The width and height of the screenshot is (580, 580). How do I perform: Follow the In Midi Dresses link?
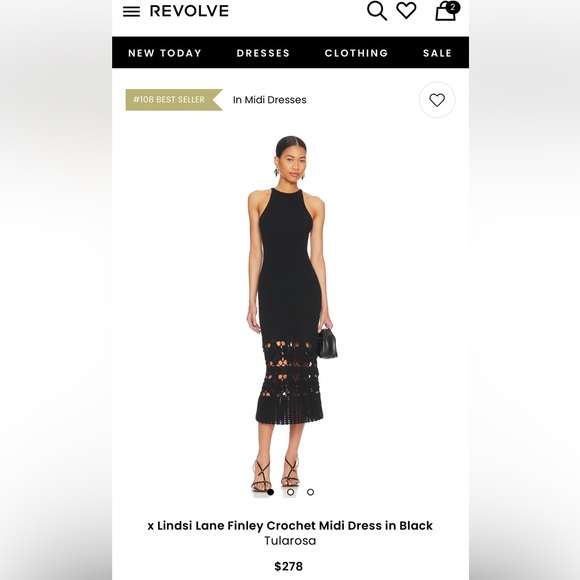(x=270, y=100)
